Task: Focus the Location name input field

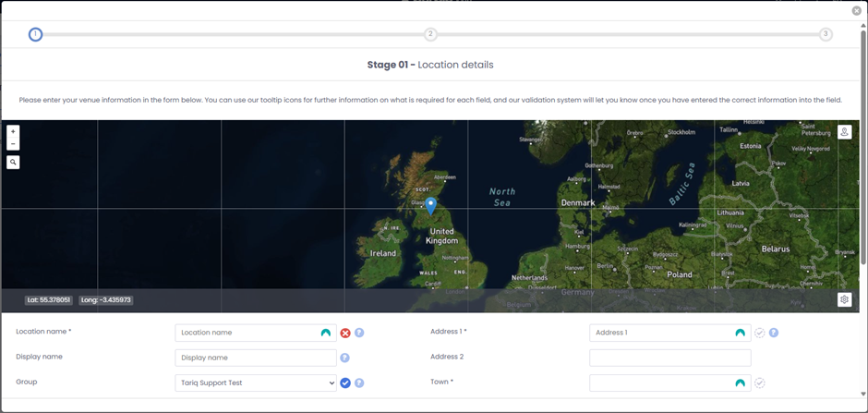Action: (256, 333)
